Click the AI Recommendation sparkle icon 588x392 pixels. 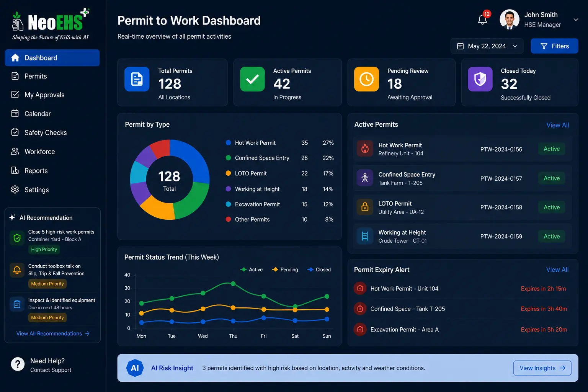[x=13, y=217]
